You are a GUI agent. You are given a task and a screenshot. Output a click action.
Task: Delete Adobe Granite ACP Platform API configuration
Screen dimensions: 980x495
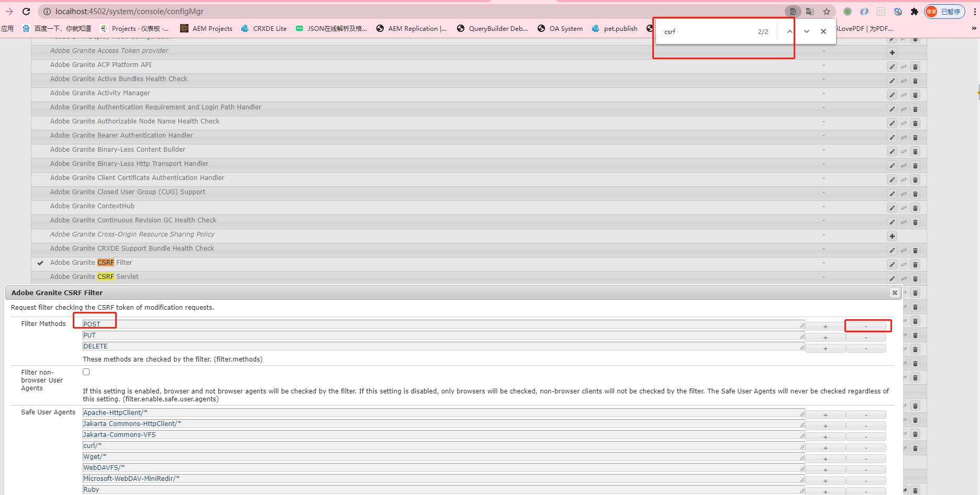click(915, 66)
